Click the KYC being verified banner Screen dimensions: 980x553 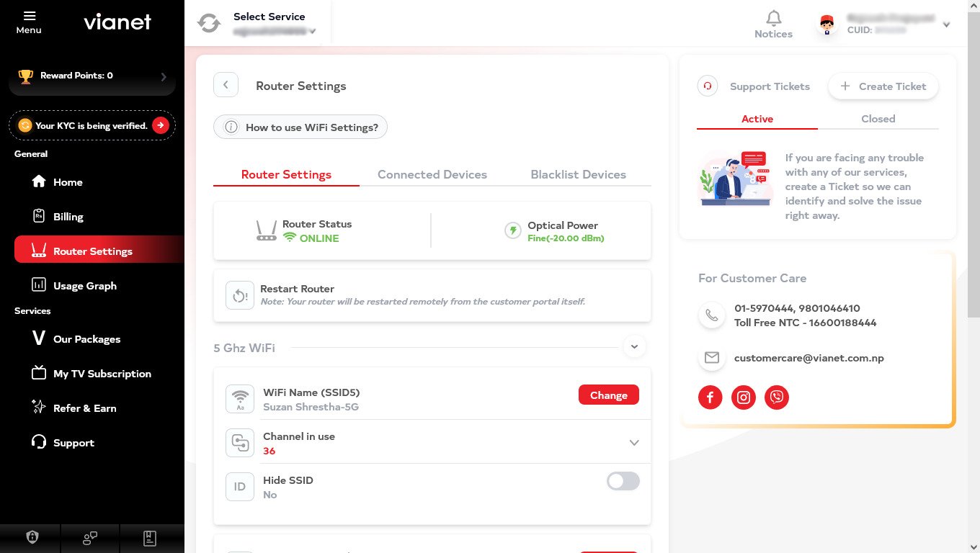(92, 125)
